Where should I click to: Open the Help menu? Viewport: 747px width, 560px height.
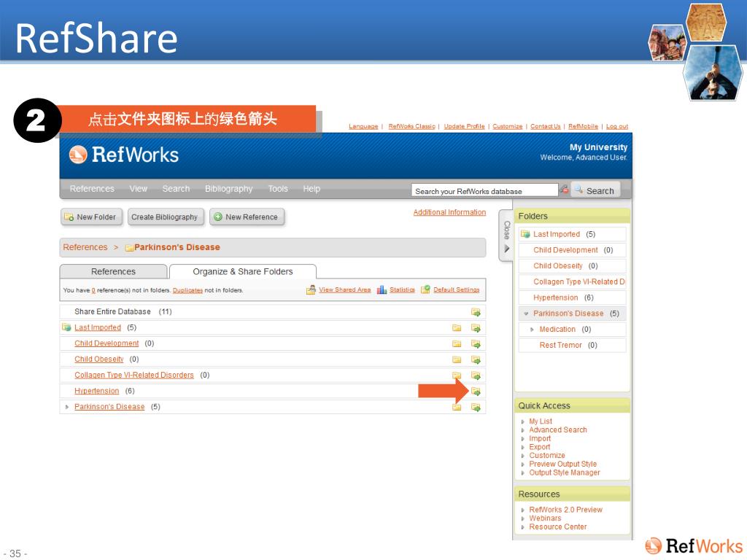click(x=311, y=189)
